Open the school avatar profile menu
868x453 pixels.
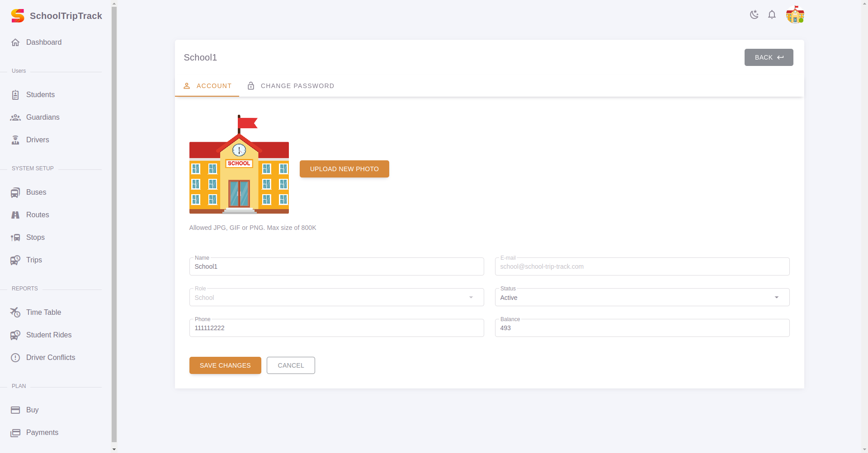(795, 14)
